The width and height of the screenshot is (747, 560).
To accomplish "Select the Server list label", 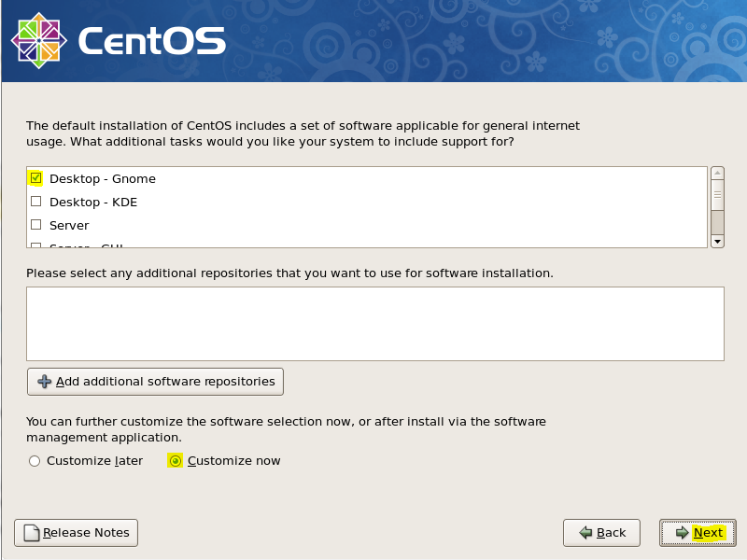I will [x=69, y=226].
